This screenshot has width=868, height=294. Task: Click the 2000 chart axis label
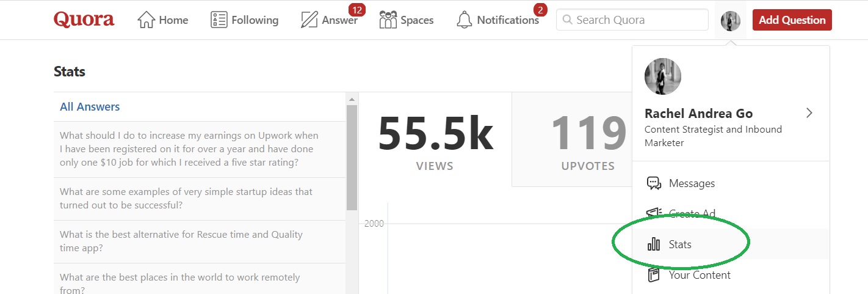coord(374,224)
